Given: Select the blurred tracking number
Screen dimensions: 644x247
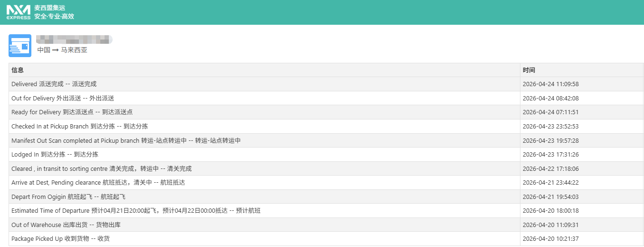Looking at the screenshot, I should coord(74,40).
